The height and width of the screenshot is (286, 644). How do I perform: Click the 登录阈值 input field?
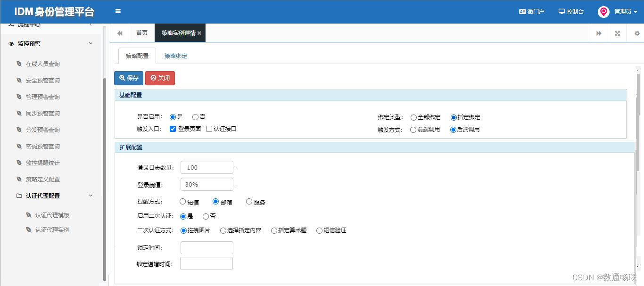[x=207, y=184]
